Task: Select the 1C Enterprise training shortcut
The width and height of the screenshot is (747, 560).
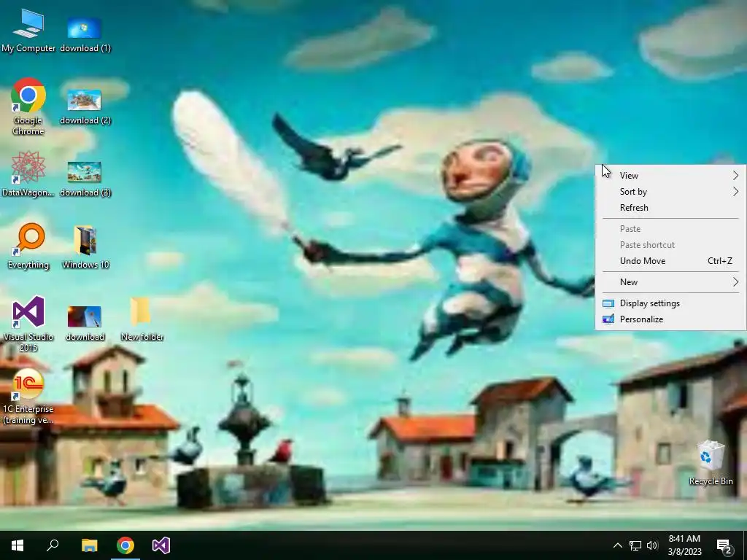Action: pos(28,397)
